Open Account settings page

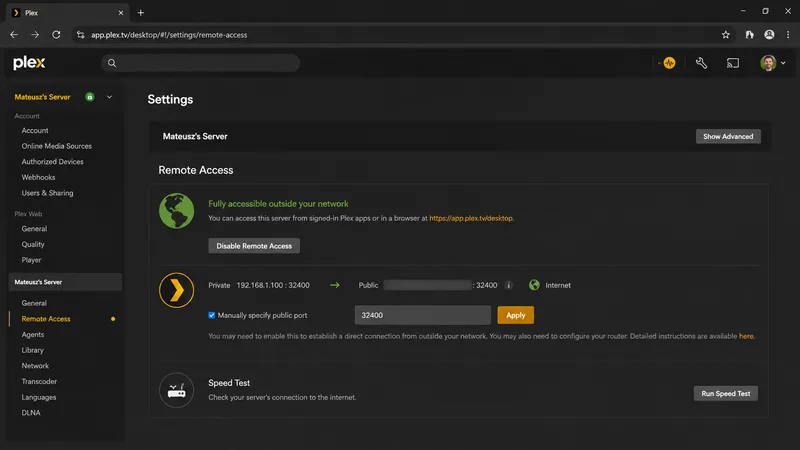click(35, 131)
